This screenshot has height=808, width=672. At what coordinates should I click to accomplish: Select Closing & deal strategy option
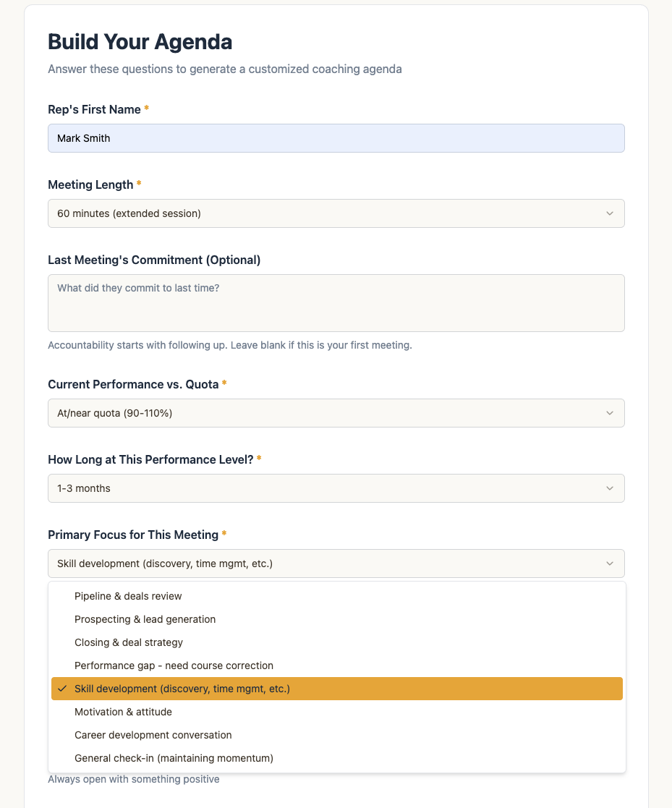coord(129,642)
